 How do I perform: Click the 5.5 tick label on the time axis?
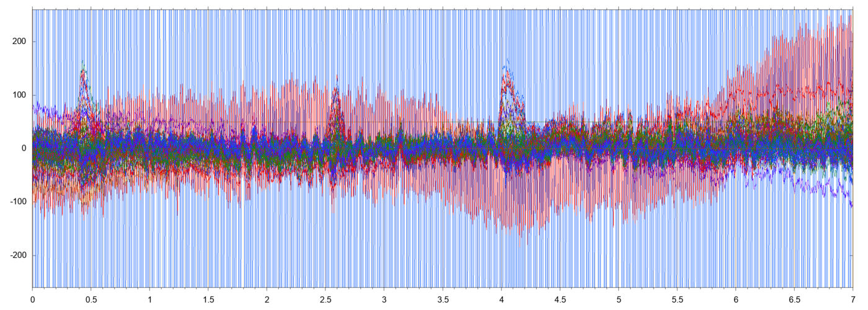tap(677, 299)
